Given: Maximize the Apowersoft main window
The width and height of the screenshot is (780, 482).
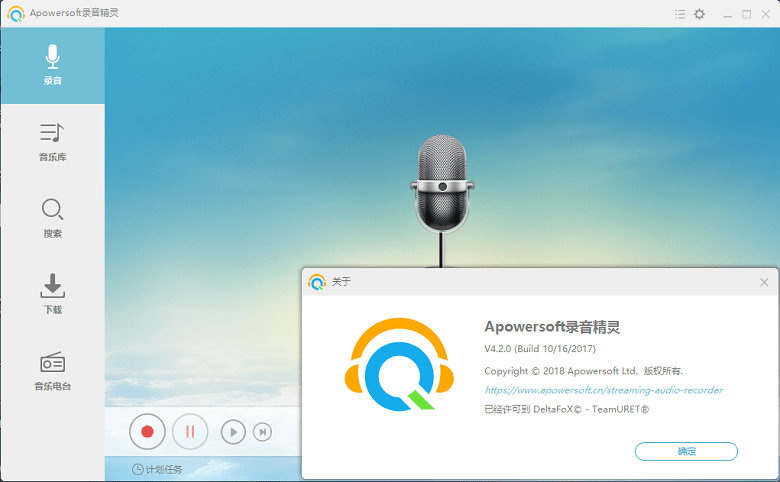Looking at the screenshot, I should (x=747, y=14).
